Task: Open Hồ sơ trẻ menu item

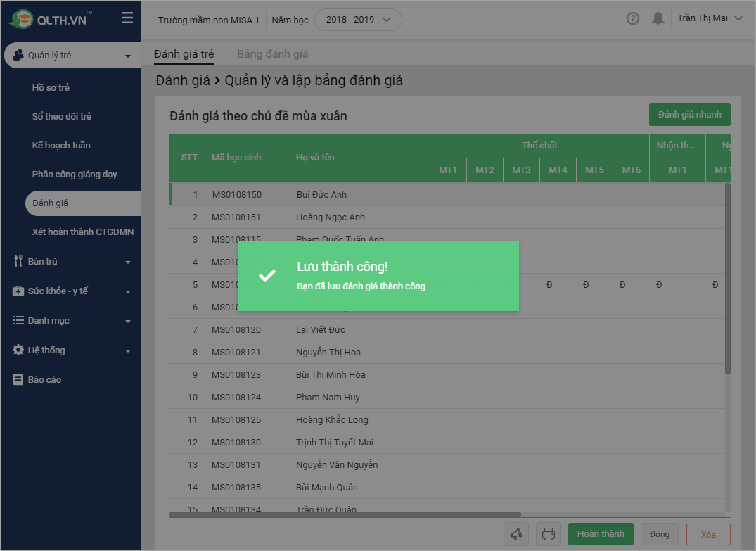Action: [x=51, y=87]
